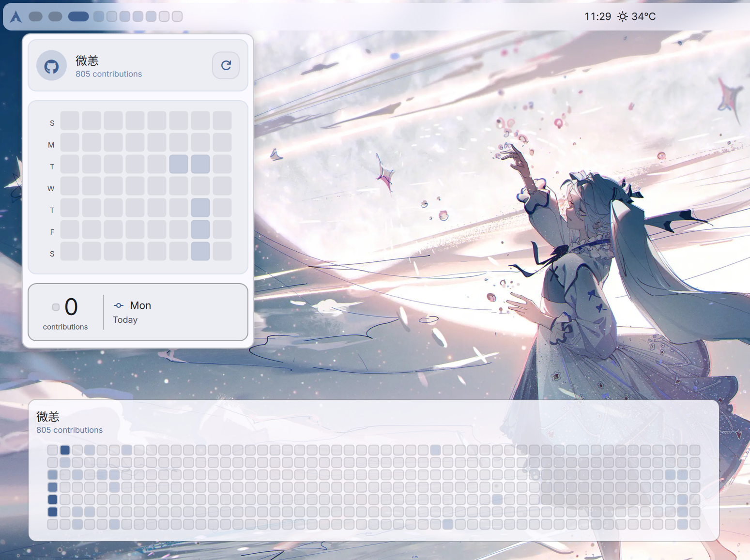Click the 34°C temperature reading
The height and width of the screenshot is (560, 750).
(x=643, y=16)
